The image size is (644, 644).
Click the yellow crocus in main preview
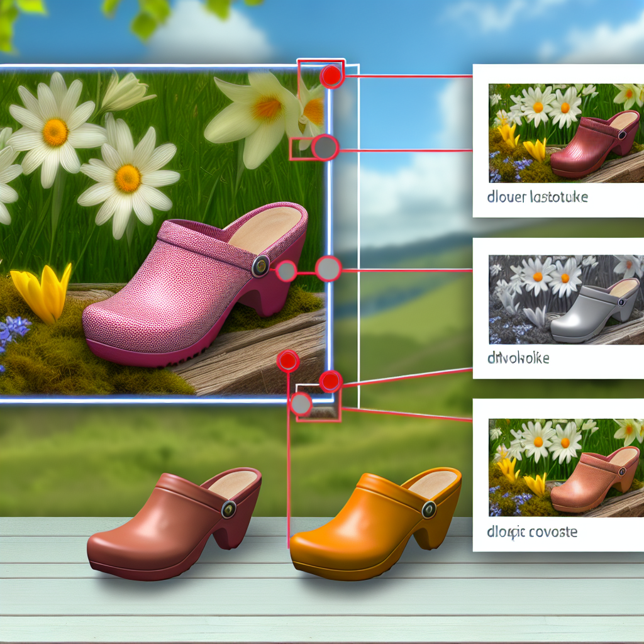pyautogui.click(x=43, y=291)
